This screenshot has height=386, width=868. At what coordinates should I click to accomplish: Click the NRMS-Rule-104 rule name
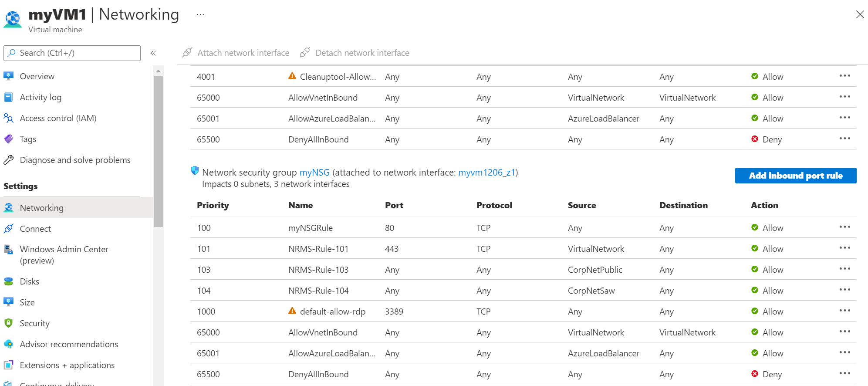point(318,291)
